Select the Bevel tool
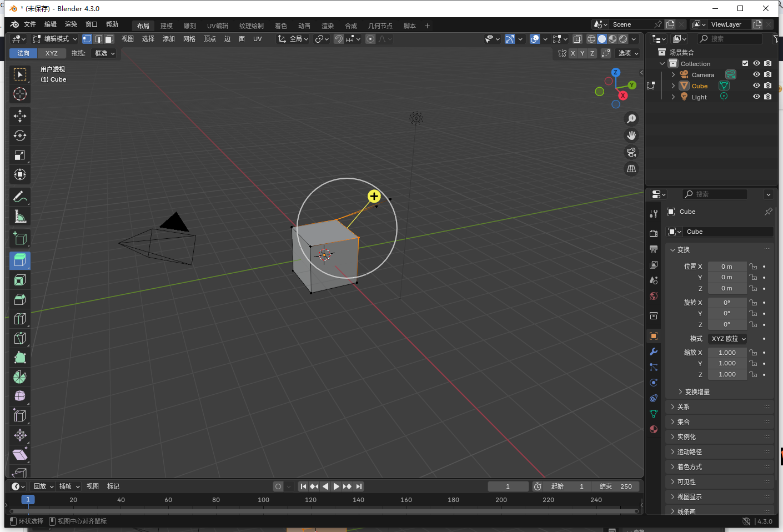This screenshot has width=783, height=532. coord(20,299)
